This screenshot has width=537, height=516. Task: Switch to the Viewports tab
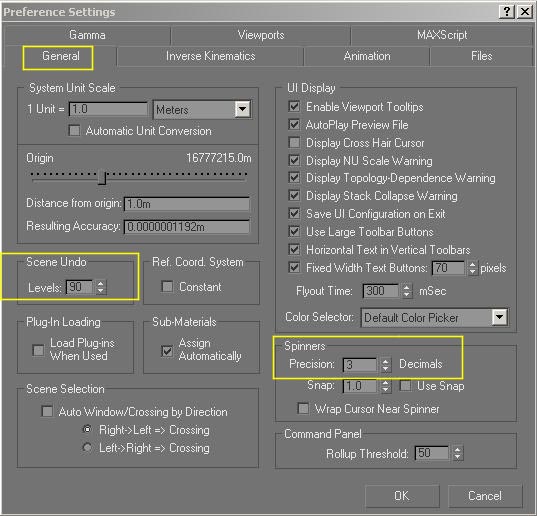[x=261, y=35]
